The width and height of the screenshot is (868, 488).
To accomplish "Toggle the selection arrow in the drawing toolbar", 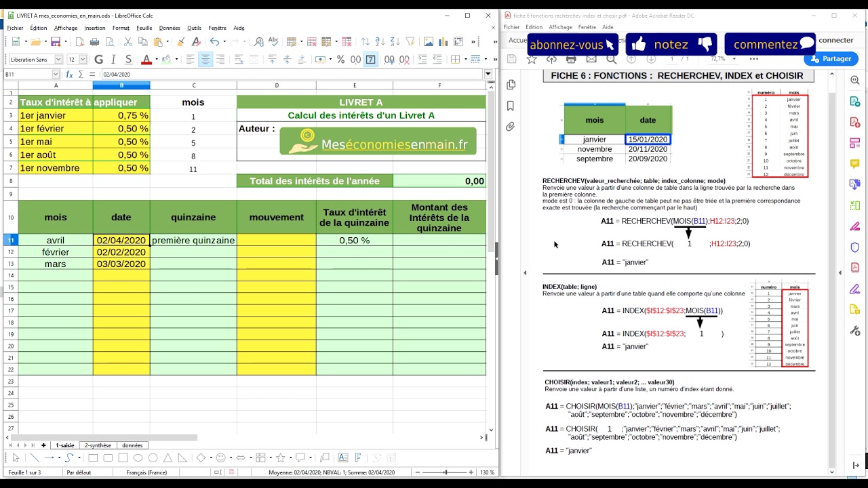I will [16, 457].
